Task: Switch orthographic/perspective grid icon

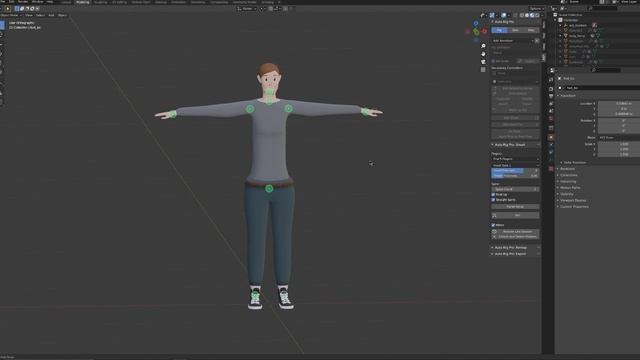Action: tap(483, 70)
